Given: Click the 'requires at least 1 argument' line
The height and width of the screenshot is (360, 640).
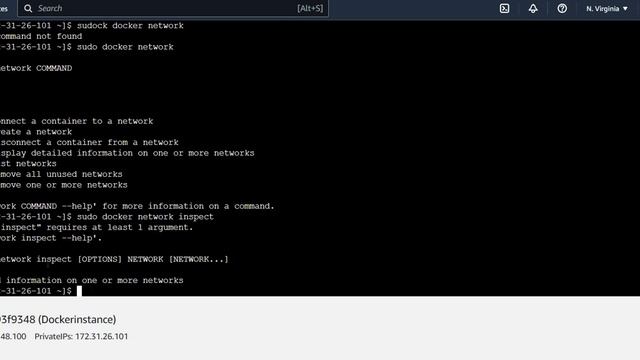Looking at the screenshot, I should (x=97, y=227).
